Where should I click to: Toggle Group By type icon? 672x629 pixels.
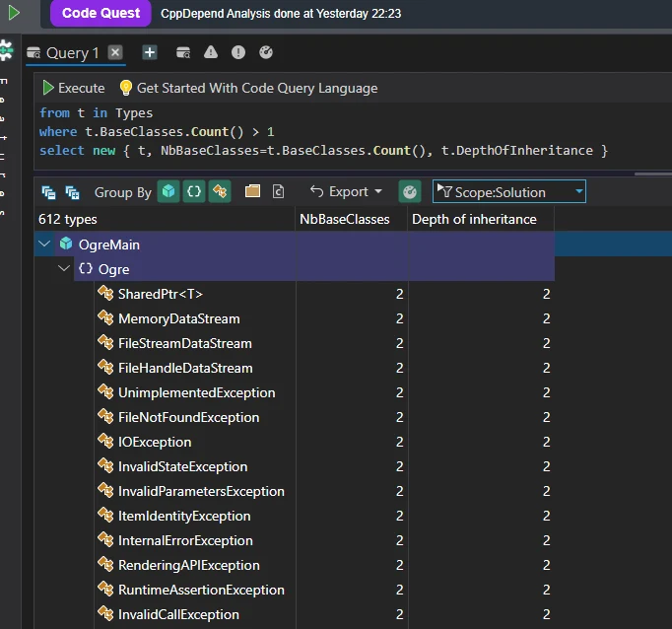pyautogui.click(x=220, y=191)
